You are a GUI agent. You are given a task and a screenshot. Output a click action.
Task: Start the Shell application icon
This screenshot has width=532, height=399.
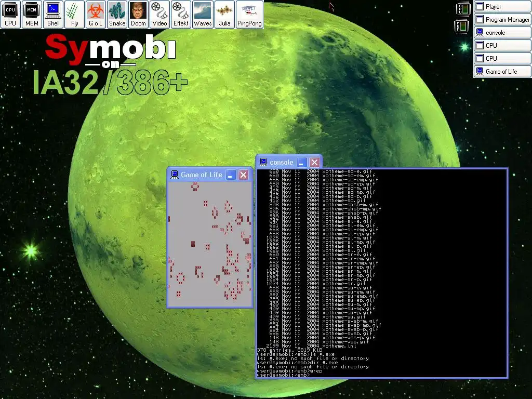pyautogui.click(x=54, y=15)
